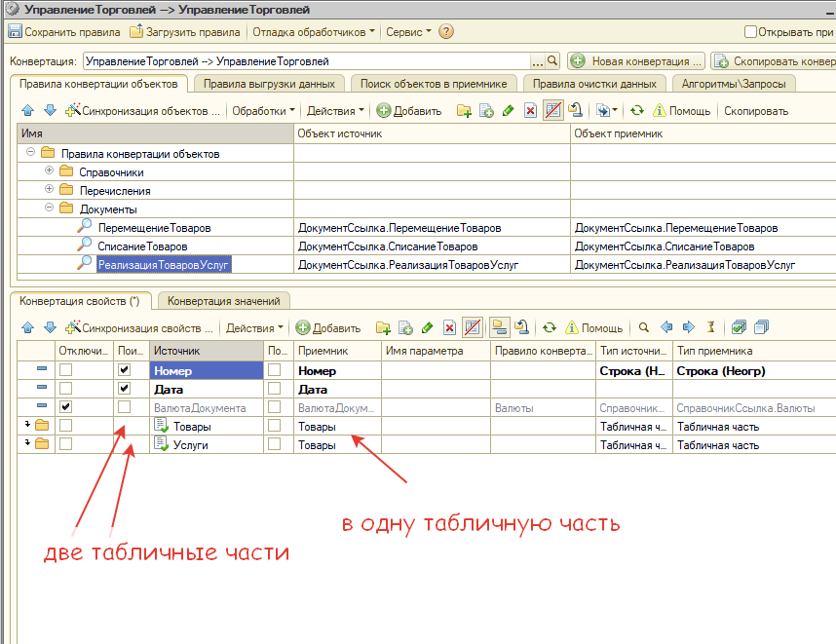Screen dimensions: 836x644
Task: Click Добавить in the property conversion toolbar
Action: coord(328,328)
